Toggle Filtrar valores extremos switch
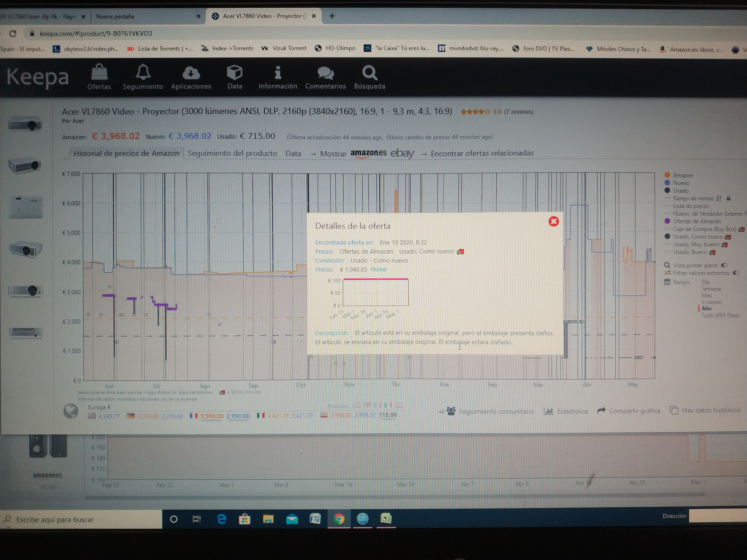747x560 pixels. pos(736,273)
